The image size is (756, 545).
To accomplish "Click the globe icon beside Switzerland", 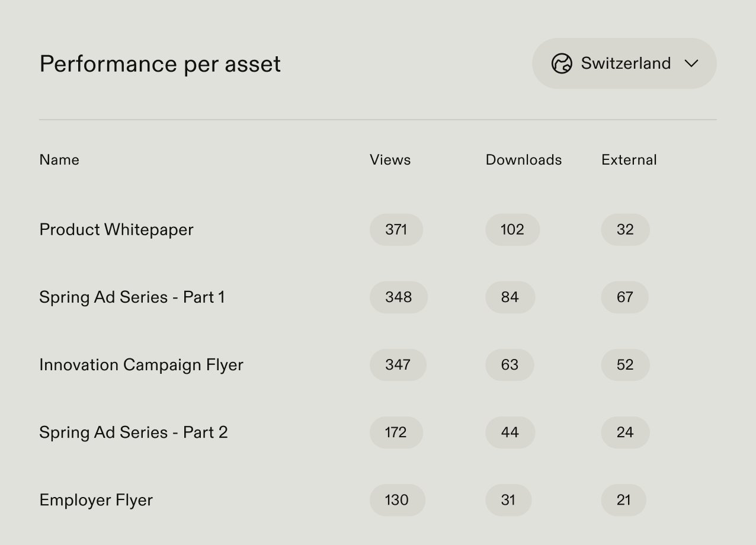I will (561, 63).
